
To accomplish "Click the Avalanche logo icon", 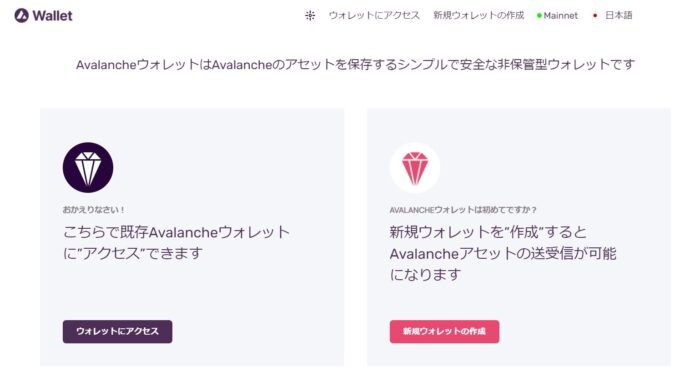I will point(21,16).
